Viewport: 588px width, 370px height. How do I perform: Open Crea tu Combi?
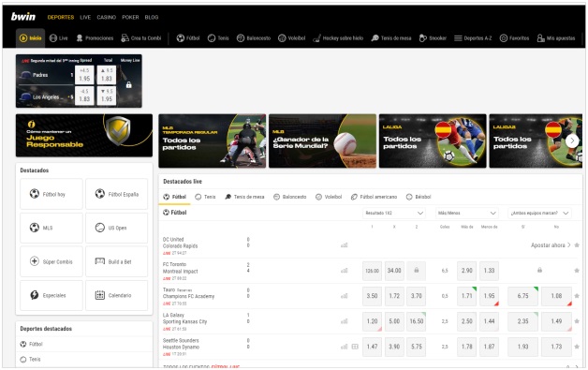click(141, 37)
